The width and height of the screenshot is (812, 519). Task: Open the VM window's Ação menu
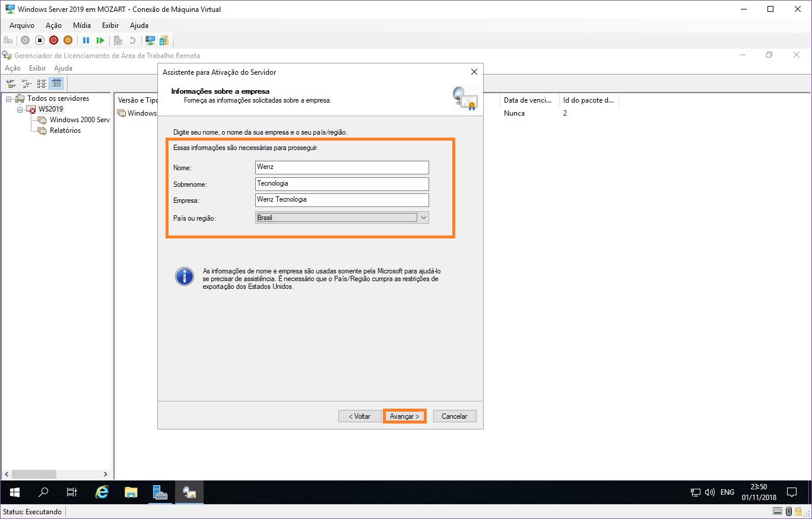point(53,26)
